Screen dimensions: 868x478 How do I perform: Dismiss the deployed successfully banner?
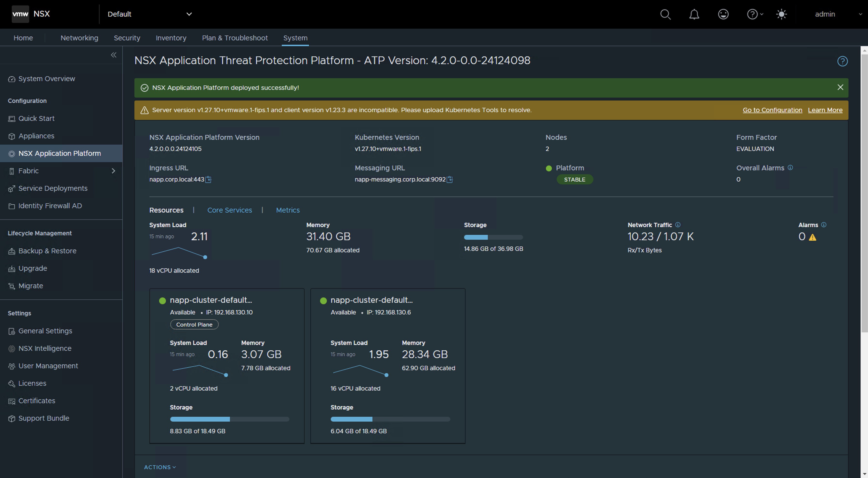(x=840, y=87)
